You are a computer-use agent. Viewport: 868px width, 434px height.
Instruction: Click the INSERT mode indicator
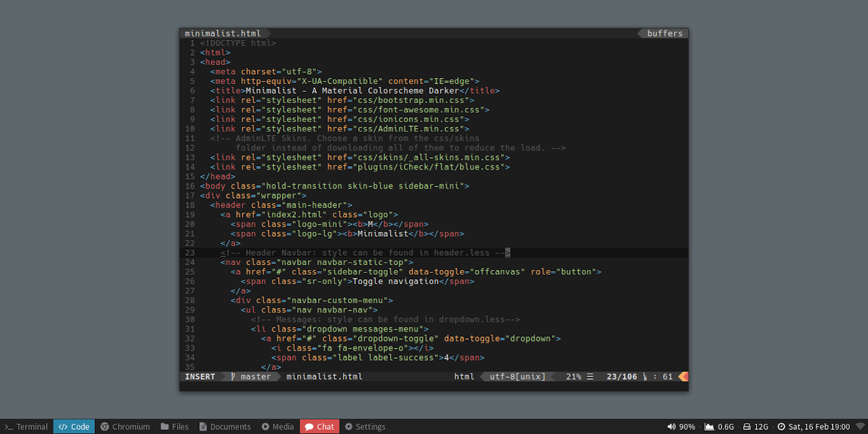pyautogui.click(x=200, y=376)
